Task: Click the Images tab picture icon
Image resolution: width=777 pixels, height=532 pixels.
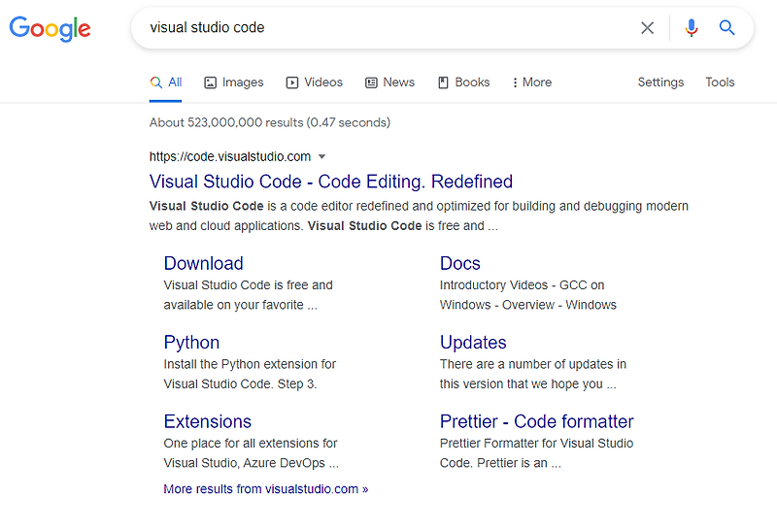Action: pyautogui.click(x=210, y=83)
